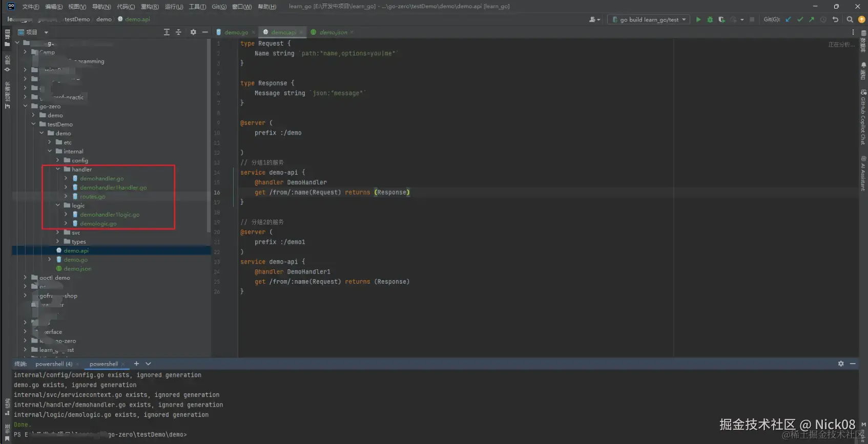The height and width of the screenshot is (444, 868).
Task: Run with coverage from the toolbar
Action: tap(721, 19)
